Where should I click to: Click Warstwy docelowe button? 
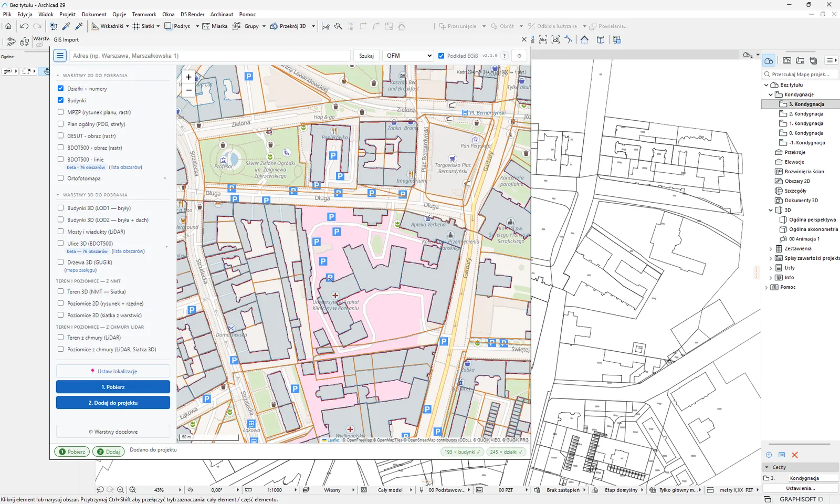(x=113, y=432)
